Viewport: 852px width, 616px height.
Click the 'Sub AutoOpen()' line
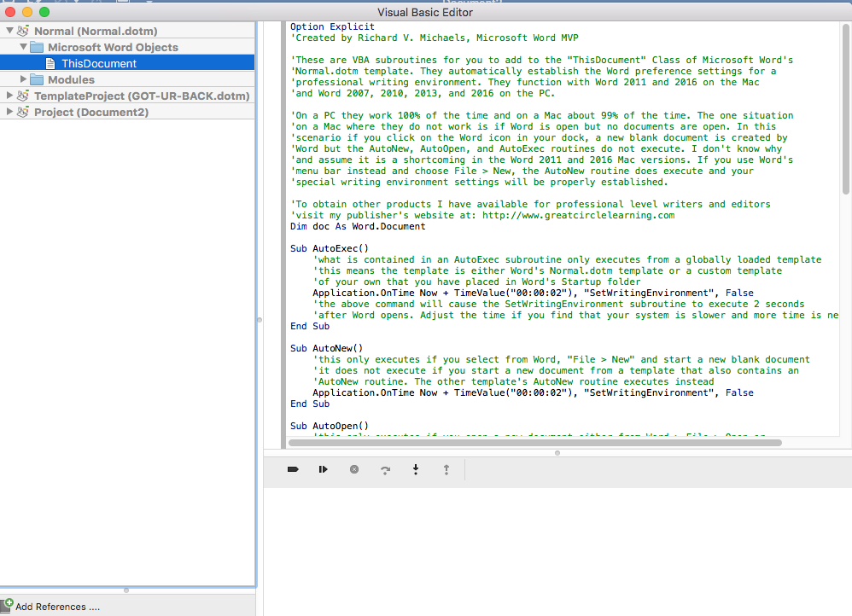point(330,426)
